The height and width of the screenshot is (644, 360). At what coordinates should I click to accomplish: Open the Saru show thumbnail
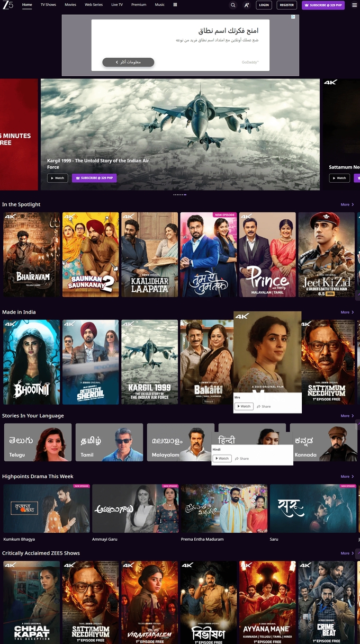click(313, 508)
